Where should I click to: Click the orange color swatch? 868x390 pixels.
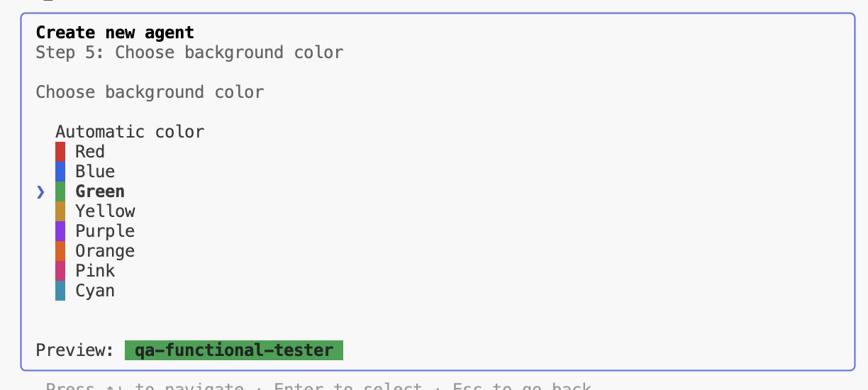(60, 251)
